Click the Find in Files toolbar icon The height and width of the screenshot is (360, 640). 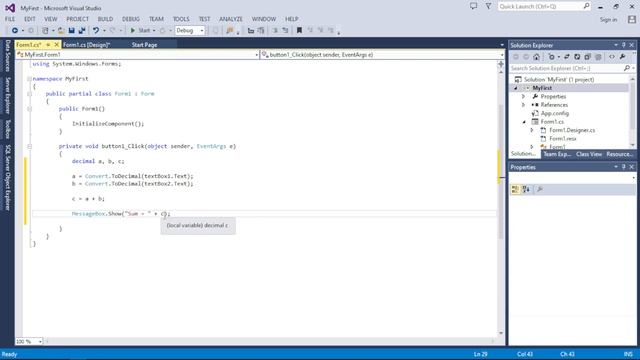(x=230, y=31)
